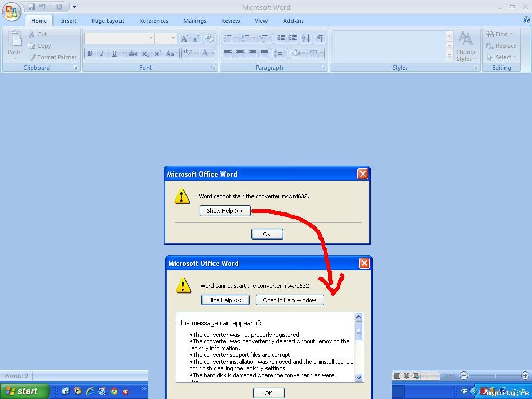Click OK in the dialog with Show Help

267,234
